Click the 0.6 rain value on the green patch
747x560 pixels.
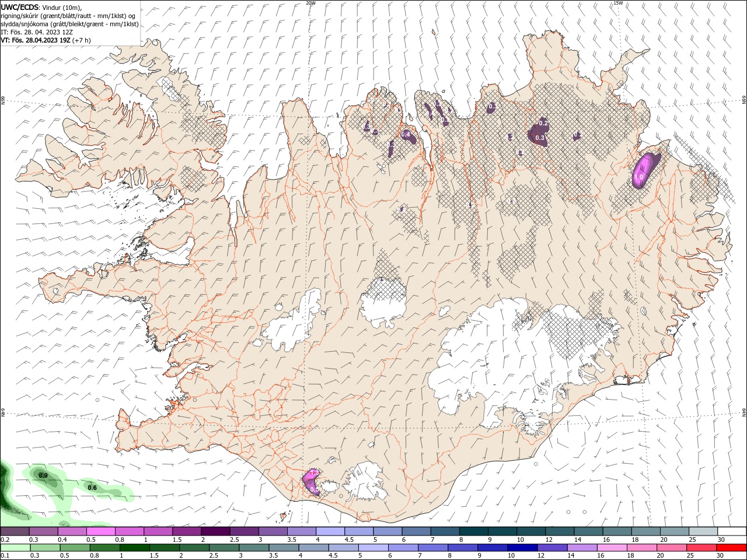tap(92, 488)
